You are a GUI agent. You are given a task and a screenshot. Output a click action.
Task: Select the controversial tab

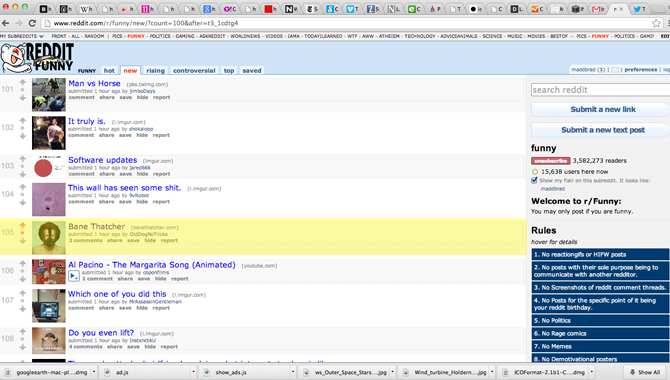194,71
